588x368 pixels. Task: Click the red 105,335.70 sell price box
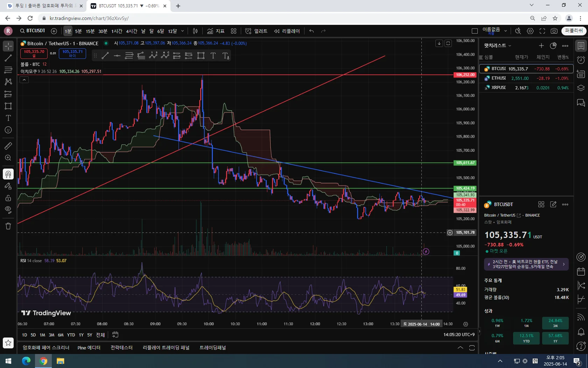34,53
